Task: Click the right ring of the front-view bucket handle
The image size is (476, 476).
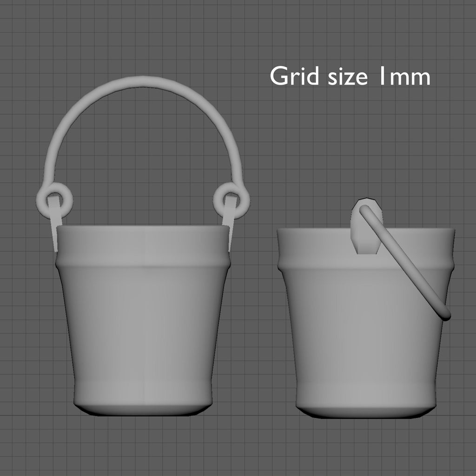Action: (x=231, y=200)
